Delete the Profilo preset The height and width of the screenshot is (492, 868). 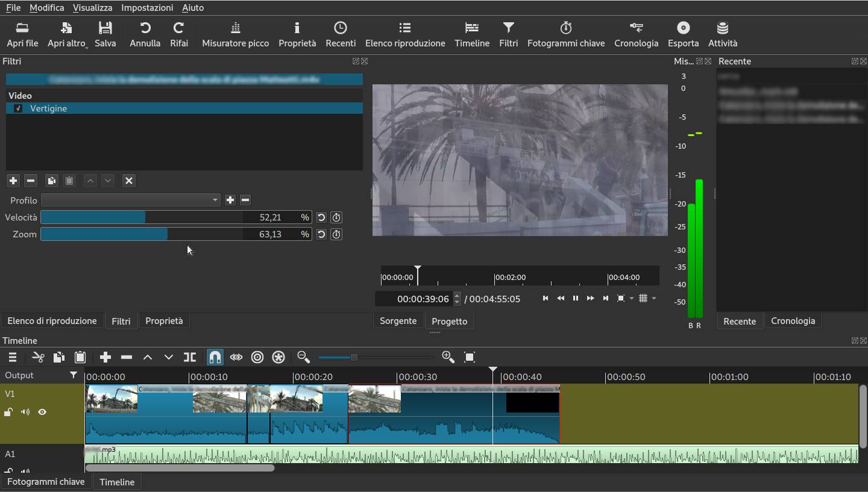click(x=245, y=200)
